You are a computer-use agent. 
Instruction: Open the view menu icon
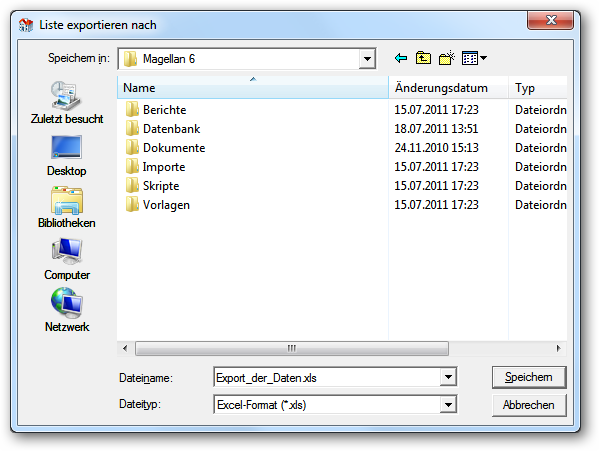(x=474, y=58)
